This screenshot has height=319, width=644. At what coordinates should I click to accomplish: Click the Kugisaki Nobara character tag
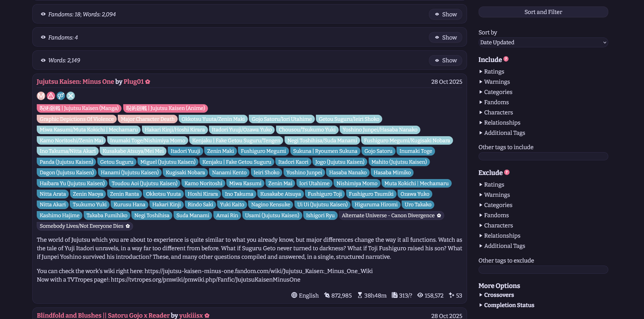[185, 173]
